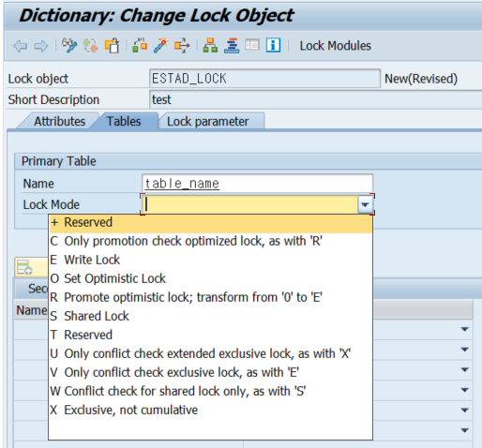
Task: Choose 'U Only conflict check extended exclusive'
Action: coord(211,353)
